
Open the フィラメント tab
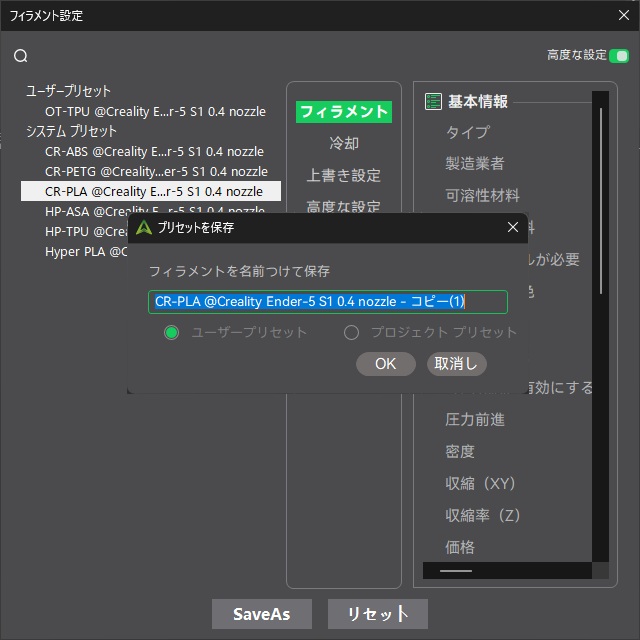point(343,112)
